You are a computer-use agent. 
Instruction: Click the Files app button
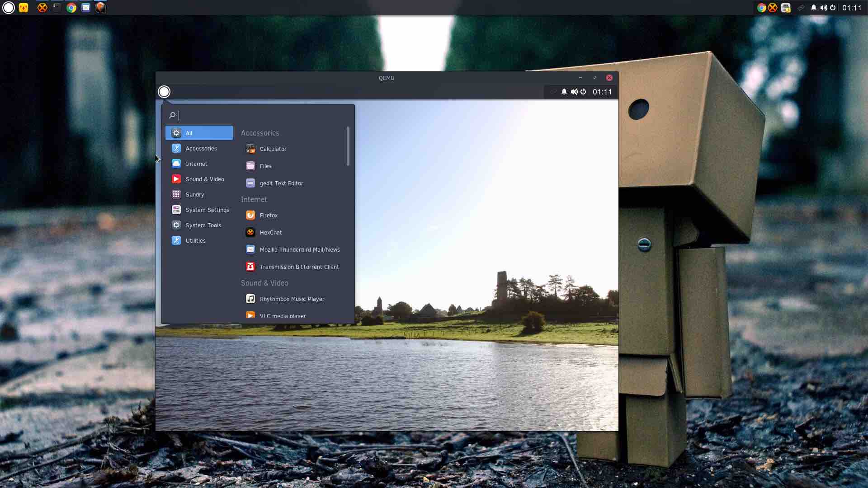tap(265, 166)
